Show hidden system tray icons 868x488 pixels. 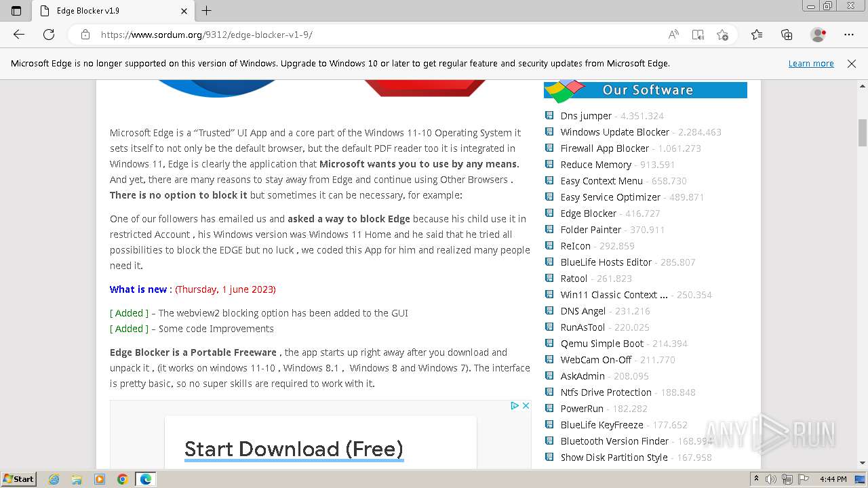[x=756, y=479]
